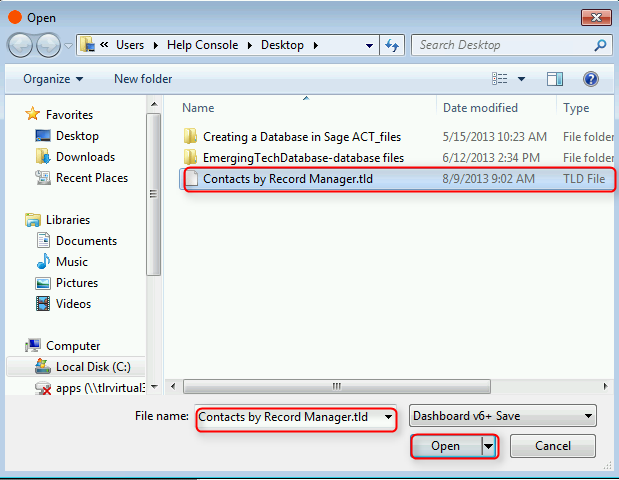The width and height of the screenshot is (619, 480).
Task: Click the TLD file document icon
Action: (191, 178)
